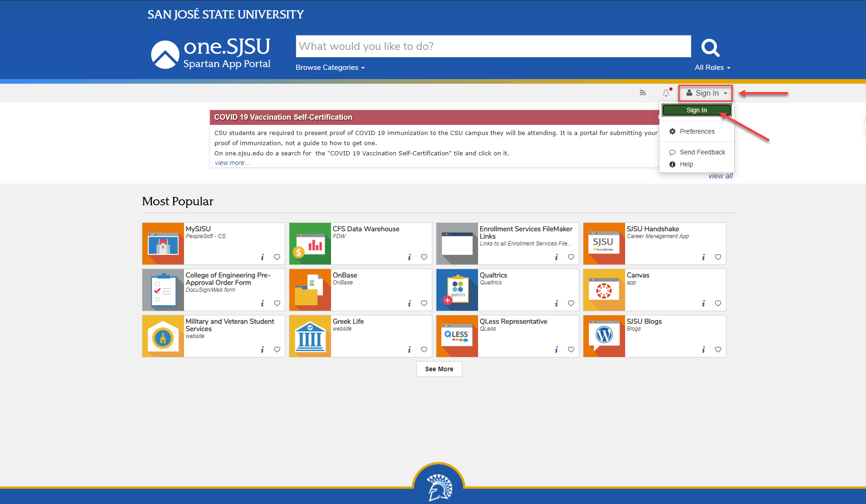This screenshot has width=866, height=504.
Task: Favorite the SJSU Blogs app
Action: [718, 350]
